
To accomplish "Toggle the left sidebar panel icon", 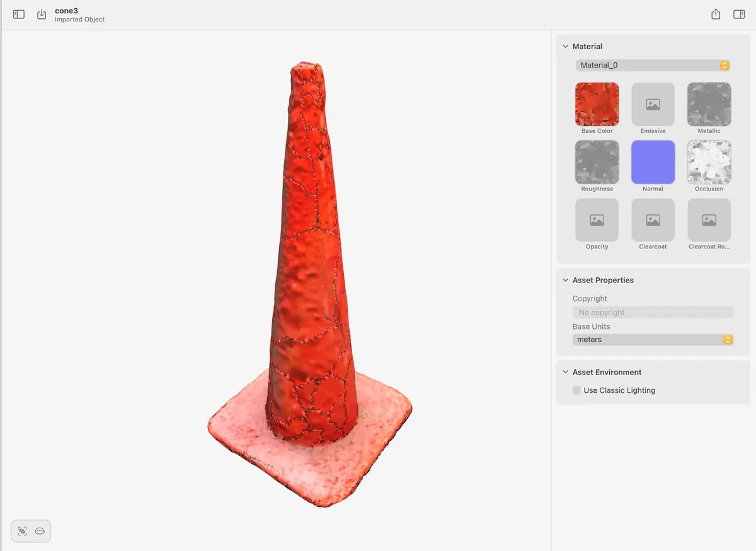I will click(x=19, y=14).
